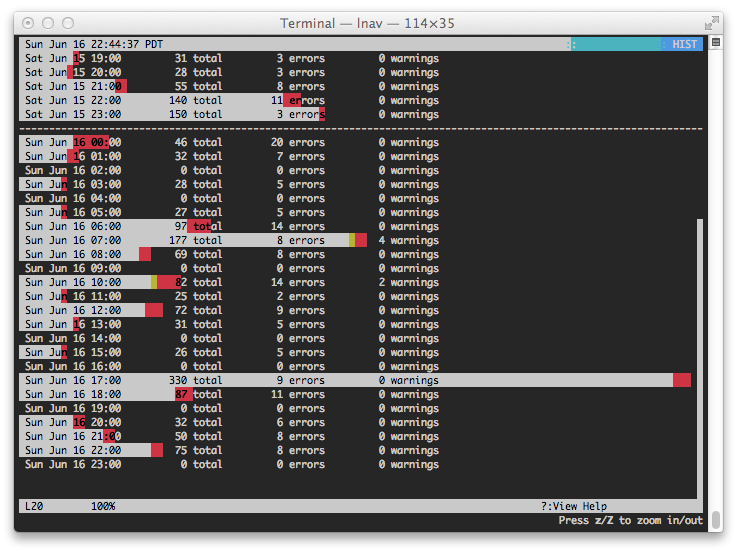740x553 pixels.
Task: Click the fullscreen arrows icon in title bar
Action: coord(711,23)
